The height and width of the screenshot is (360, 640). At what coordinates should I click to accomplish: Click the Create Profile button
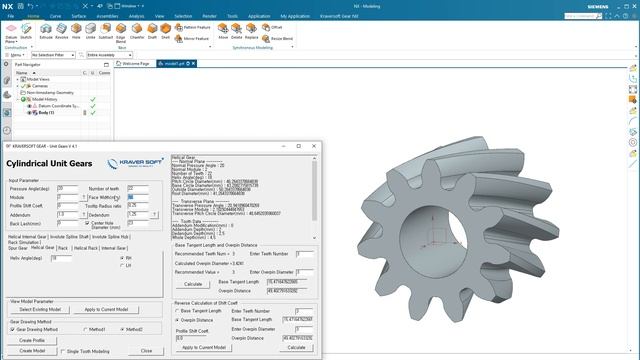tap(32, 340)
